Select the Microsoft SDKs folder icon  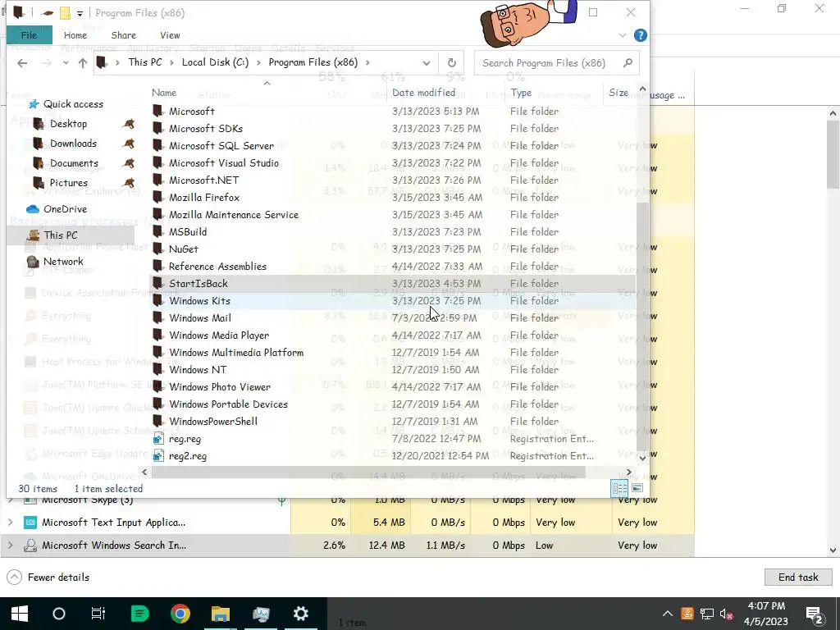coord(157,128)
